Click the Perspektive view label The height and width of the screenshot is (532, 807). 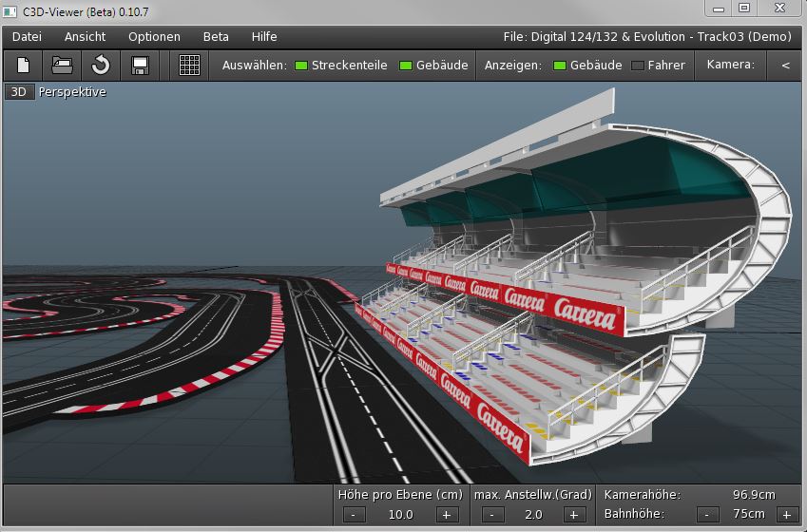pyautogui.click(x=72, y=91)
